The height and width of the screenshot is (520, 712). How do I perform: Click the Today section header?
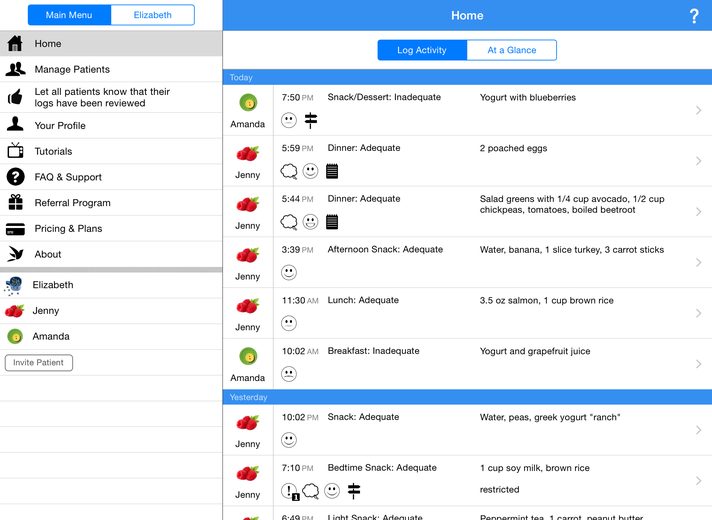click(467, 77)
